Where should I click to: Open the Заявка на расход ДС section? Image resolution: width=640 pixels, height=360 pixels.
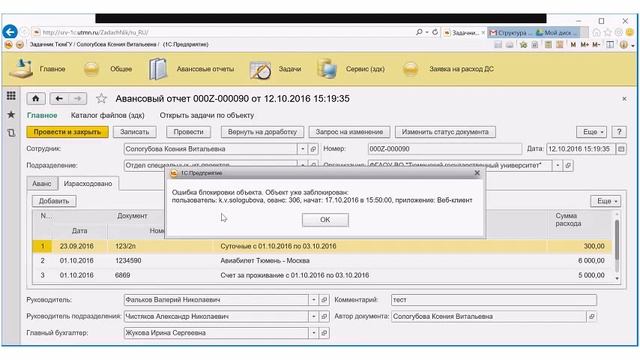(448, 69)
